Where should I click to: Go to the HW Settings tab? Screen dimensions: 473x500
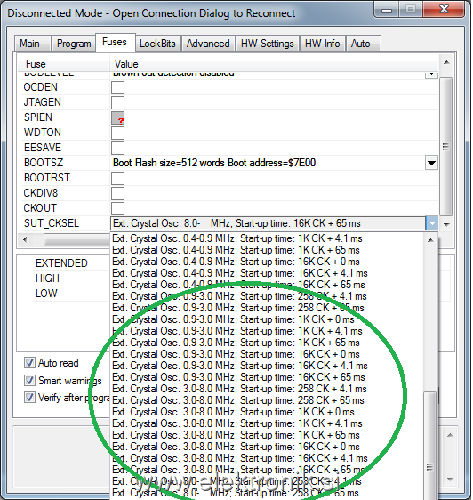pyautogui.click(x=267, y=44)
